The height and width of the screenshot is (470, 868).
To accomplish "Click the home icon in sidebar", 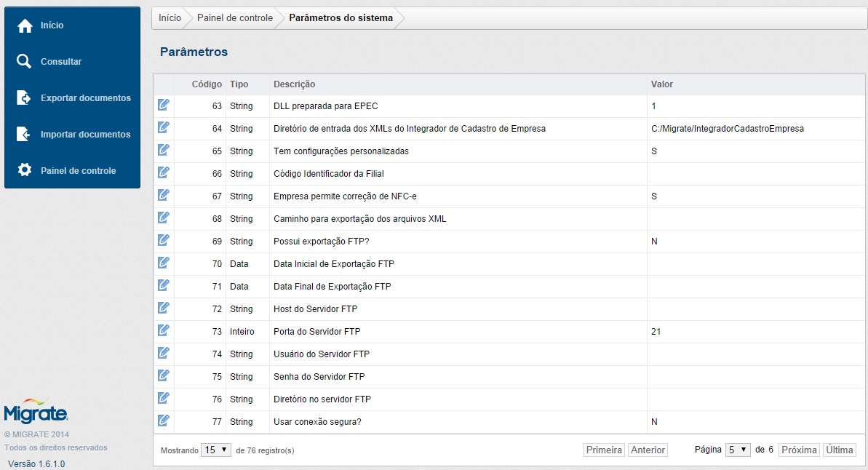I will [24, 25].
